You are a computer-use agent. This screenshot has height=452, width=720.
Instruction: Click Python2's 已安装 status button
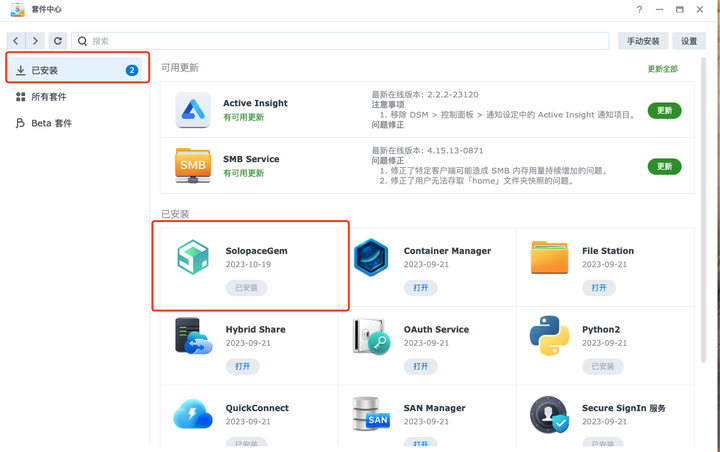[603, 366]
